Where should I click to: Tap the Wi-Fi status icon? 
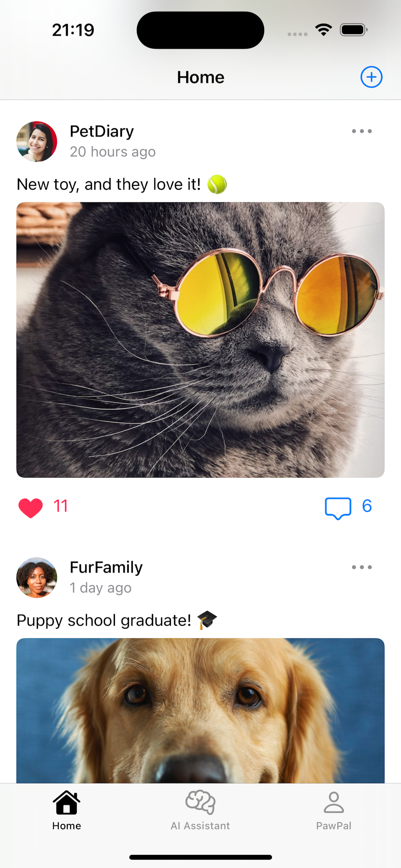[x=324, y=30]
